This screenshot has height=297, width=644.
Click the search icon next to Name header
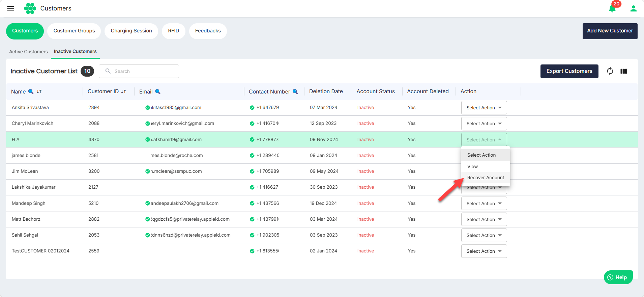(31, 91)
